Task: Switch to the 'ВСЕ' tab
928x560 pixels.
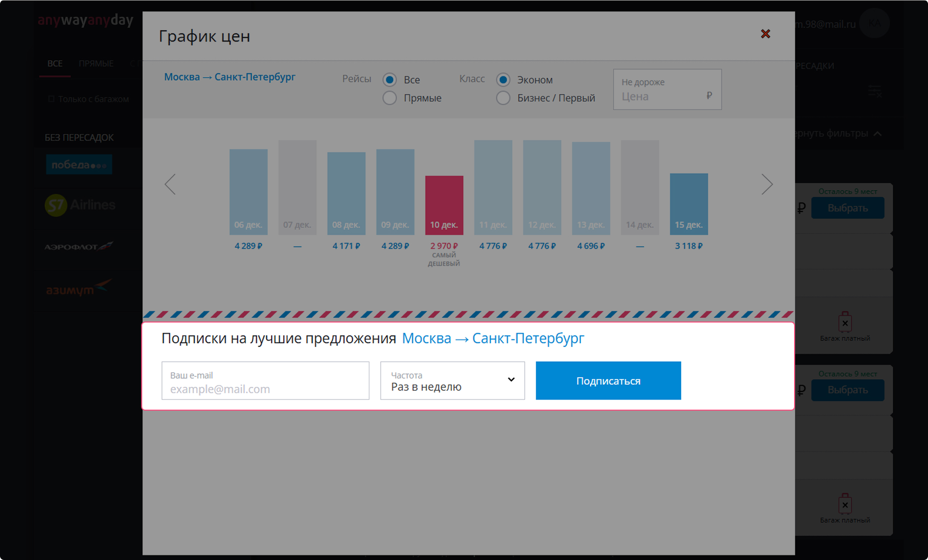Action: point(55,64)
